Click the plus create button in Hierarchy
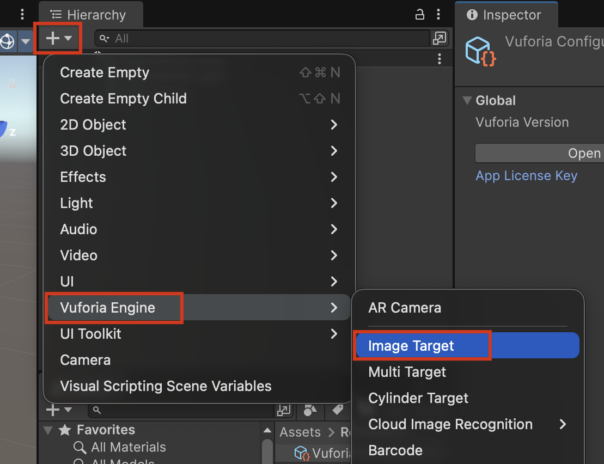The height and width of the screenshot is (464, 604). (52, 38)
